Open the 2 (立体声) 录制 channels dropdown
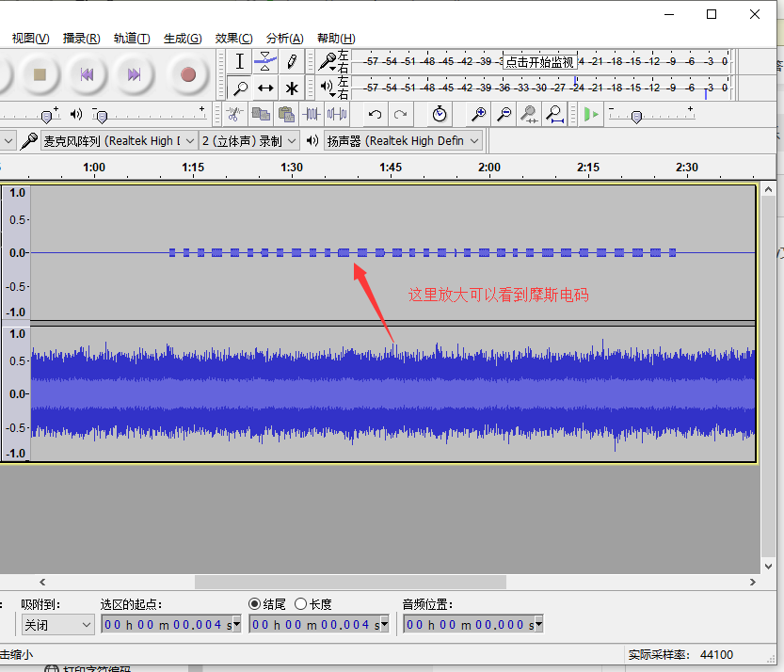 [x=249, y=141]
